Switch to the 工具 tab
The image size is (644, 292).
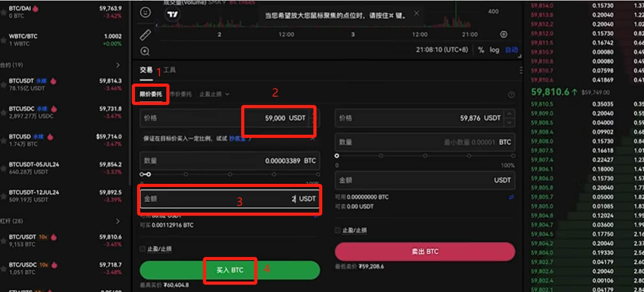coord(170,69)
